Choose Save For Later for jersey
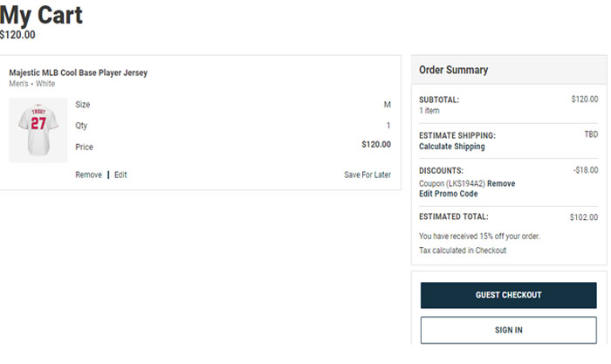 [367, 175]
